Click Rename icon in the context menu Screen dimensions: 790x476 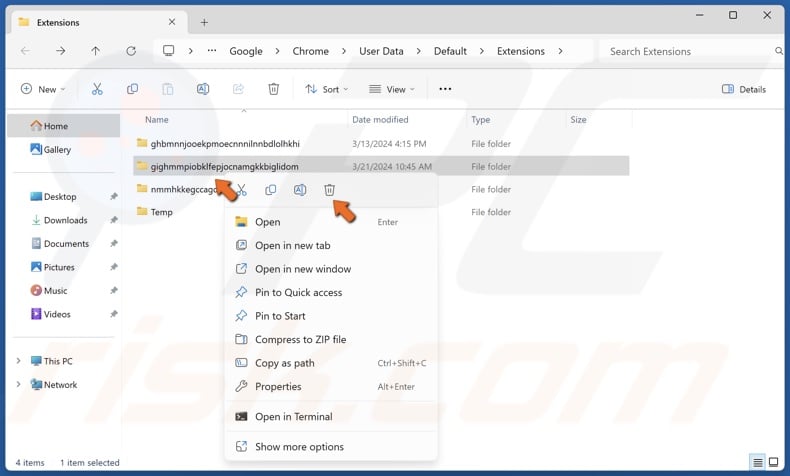coord(300,190)
